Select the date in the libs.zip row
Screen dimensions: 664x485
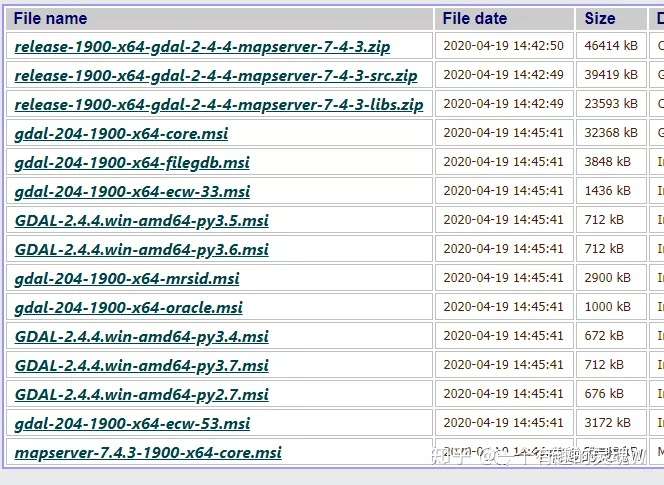[504, 104]
